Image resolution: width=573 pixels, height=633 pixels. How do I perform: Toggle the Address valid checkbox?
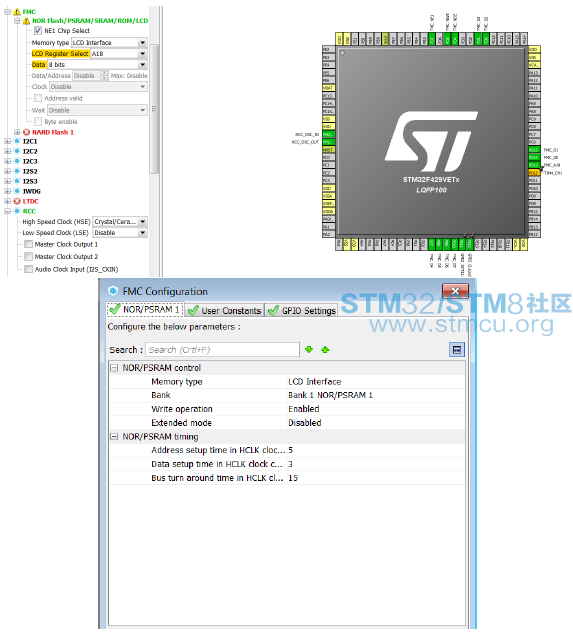pyautogui.click(x=38, y=98)
